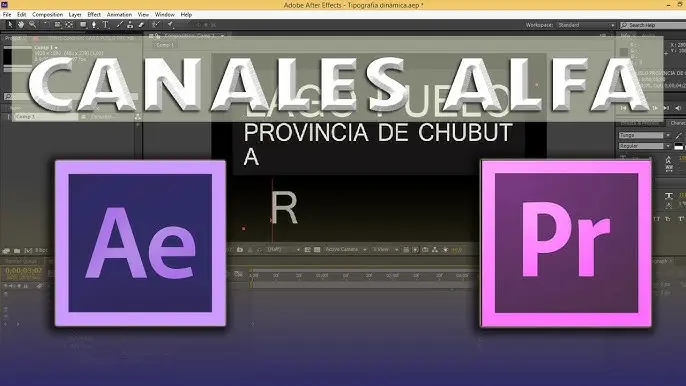Select the Eraser tool
The image size is (686, 386).
click(x=141, y=25)
